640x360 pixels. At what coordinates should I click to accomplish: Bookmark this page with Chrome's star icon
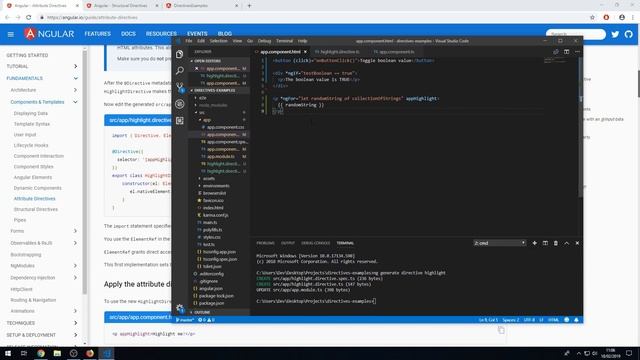pyautogui.click(x=593, y=18)
